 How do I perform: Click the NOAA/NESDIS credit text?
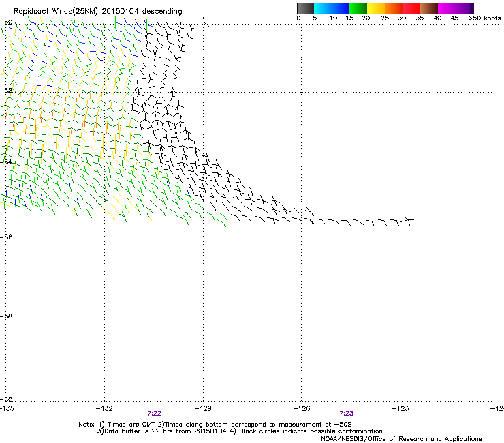pyautogui.click(x=401, y=439)
